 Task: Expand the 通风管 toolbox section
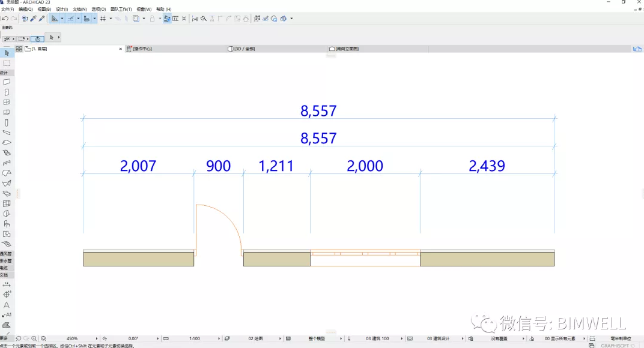pos(7,254)
